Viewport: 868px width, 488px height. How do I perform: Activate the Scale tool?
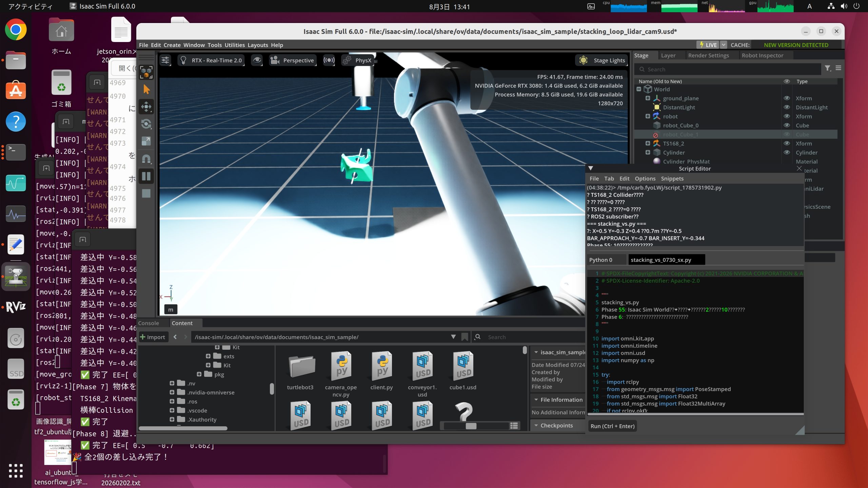tap(146, 141)
